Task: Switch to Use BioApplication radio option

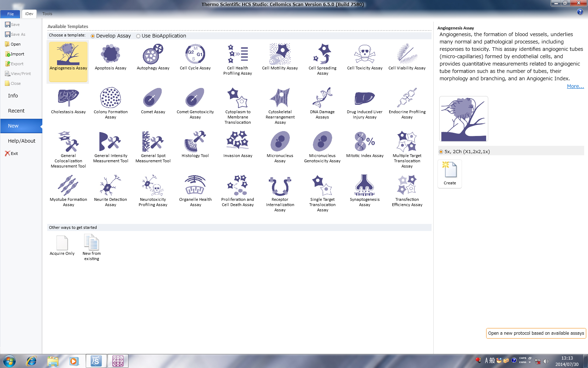Action: point(138,36)
